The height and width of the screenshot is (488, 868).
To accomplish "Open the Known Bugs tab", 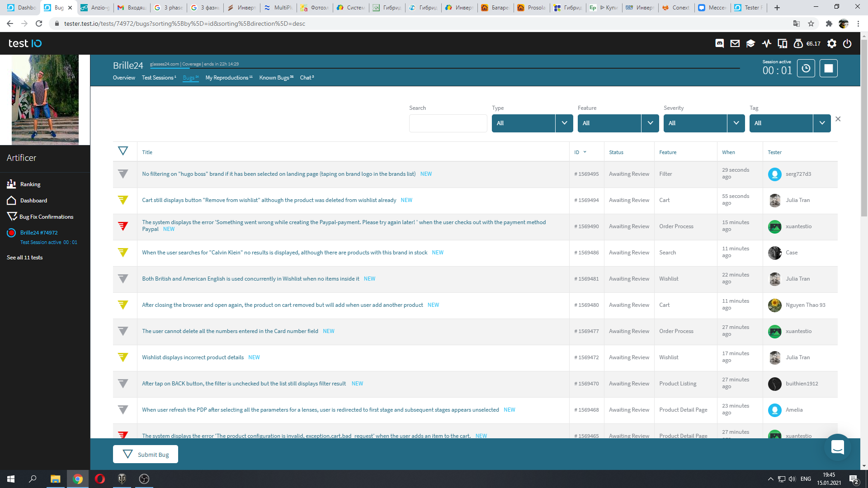I will pyautogui.click(x=276, y=78).
